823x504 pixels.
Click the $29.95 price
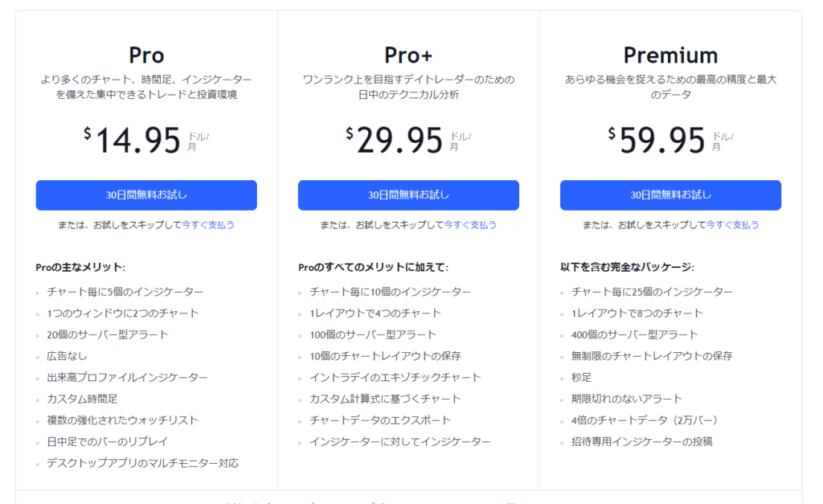tap(394, 140)
